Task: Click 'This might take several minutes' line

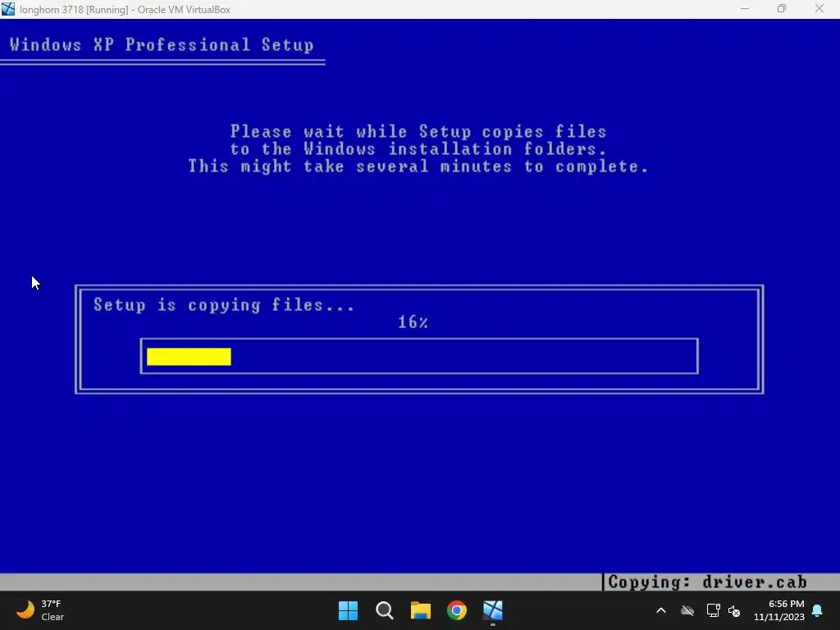Action: click(418, 166)
